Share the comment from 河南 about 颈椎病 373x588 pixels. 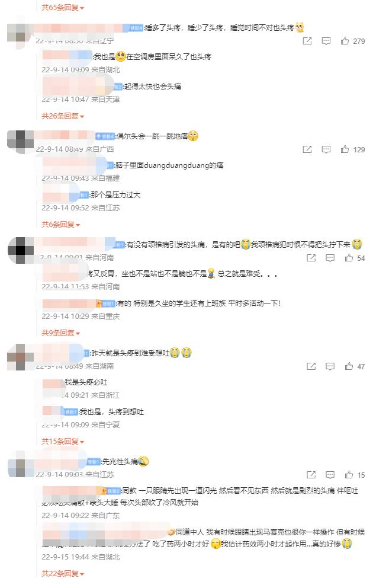click(x=311, y=258)
